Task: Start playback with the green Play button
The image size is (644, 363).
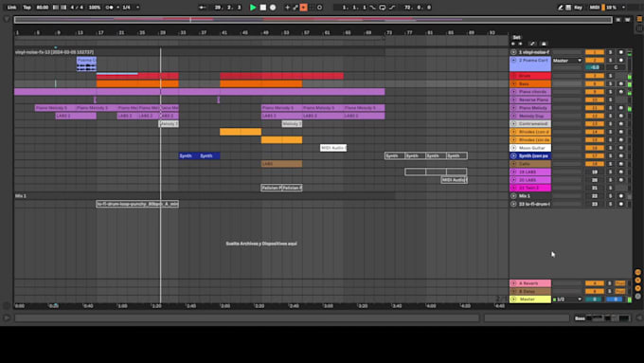Action: (x=253, y=8)
